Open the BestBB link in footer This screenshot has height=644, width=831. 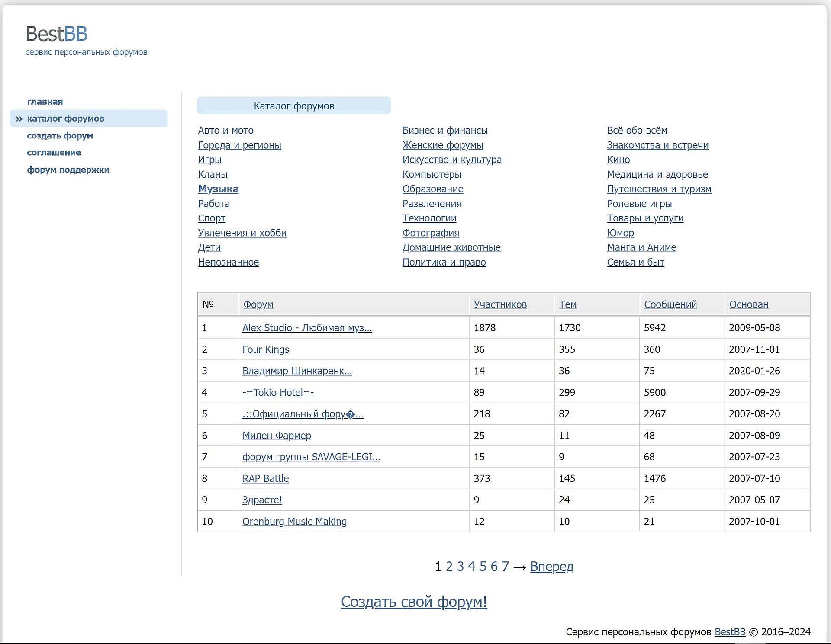730,632
